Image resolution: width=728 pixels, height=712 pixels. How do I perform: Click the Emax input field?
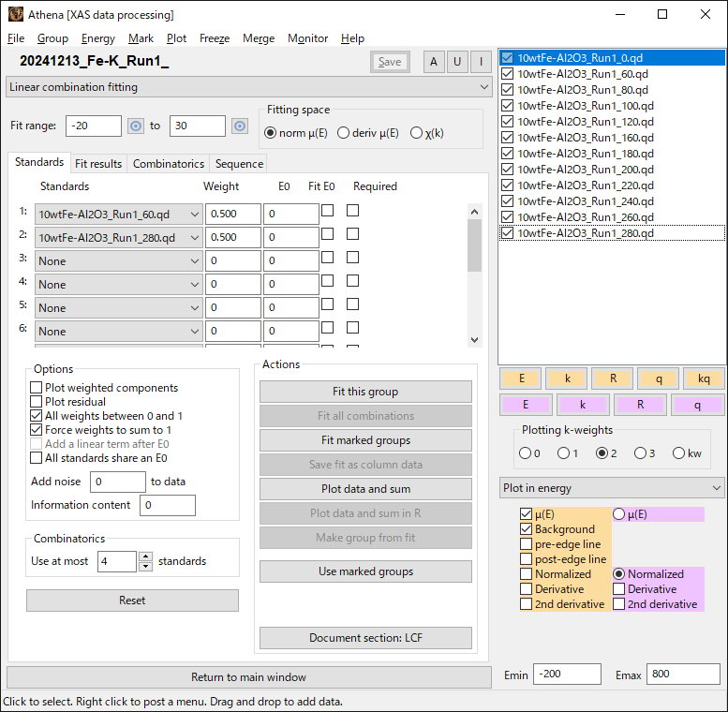coord(683,674)
